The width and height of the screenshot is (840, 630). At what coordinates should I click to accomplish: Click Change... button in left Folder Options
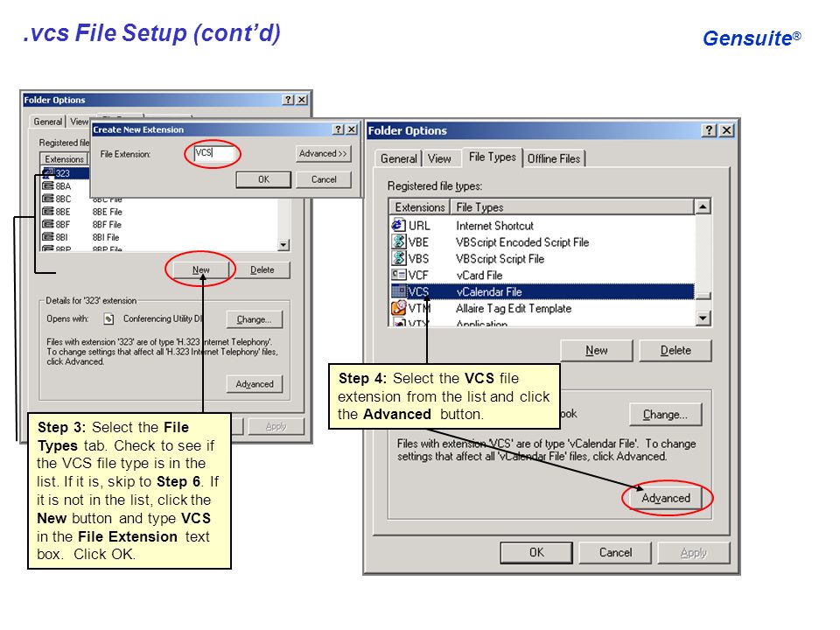pos(254,319)
